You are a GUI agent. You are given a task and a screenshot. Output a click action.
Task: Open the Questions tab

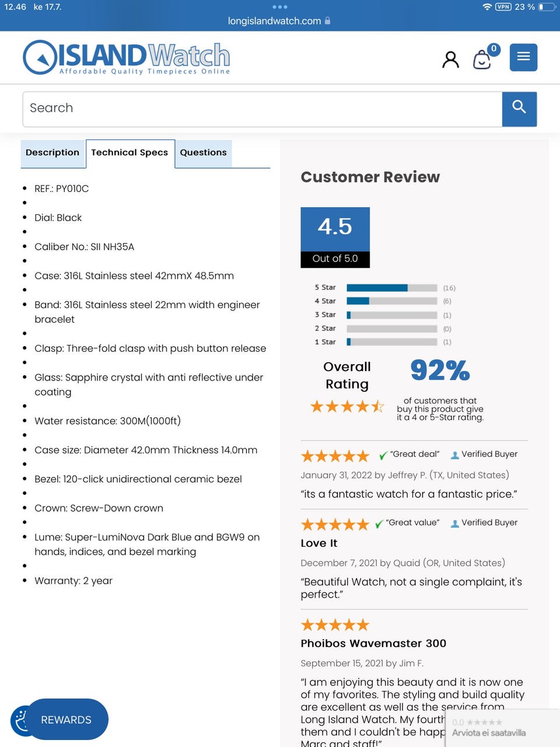203,153
